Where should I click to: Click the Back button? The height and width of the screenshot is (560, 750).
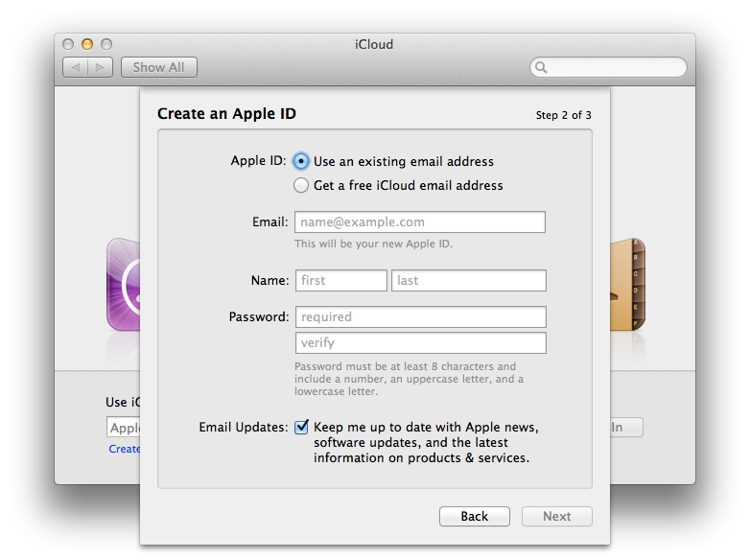(475, 517)
